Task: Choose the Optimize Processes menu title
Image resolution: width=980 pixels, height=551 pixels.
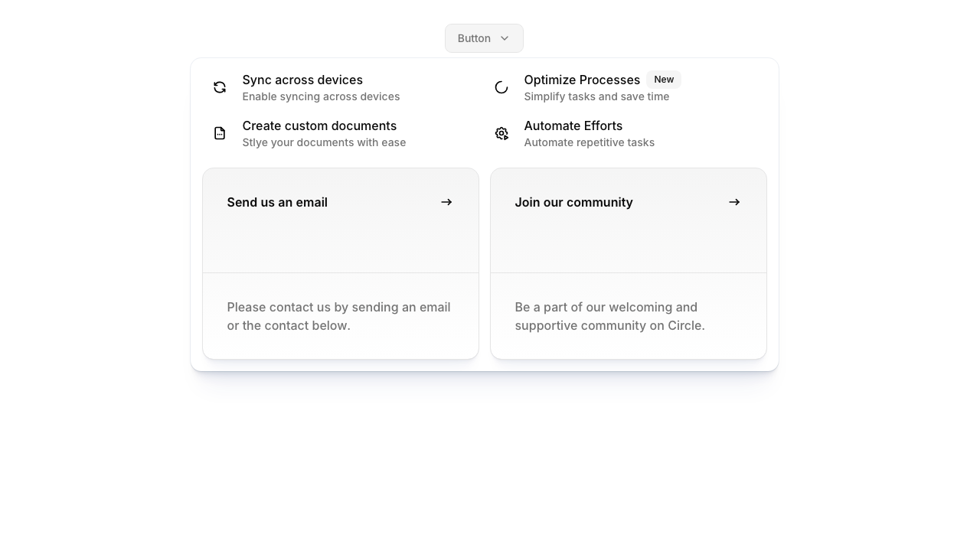Action: 582,80
